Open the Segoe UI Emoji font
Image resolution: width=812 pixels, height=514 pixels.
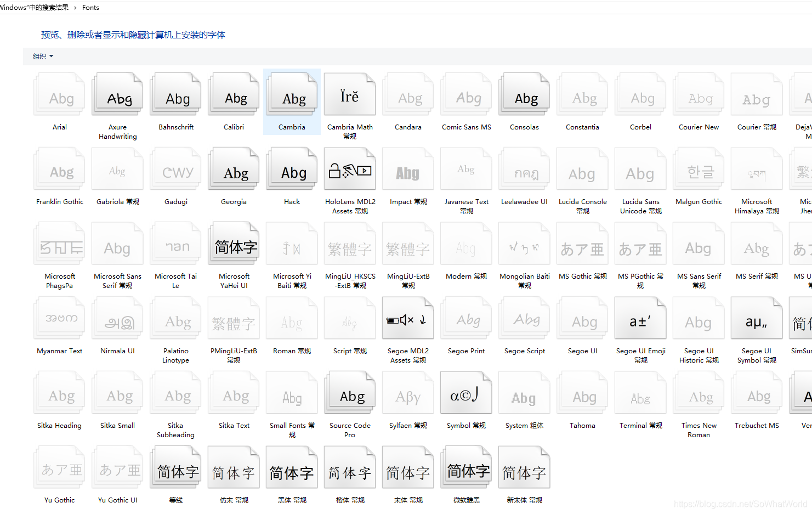coord(640,318)
